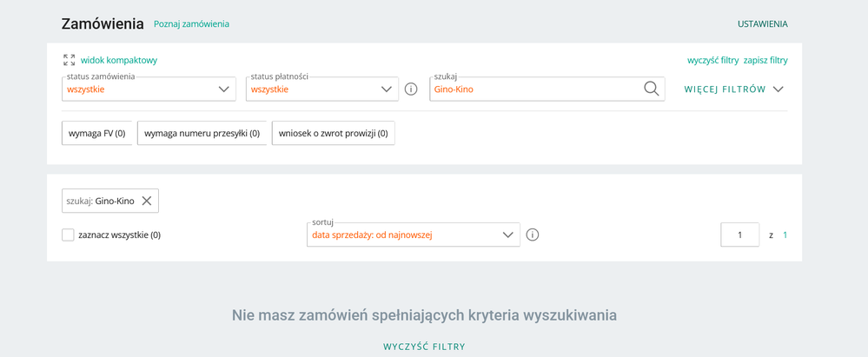This screenshot has height=357, width=868.
Task: Click info icon next to payment status
Action: (411, 89)
